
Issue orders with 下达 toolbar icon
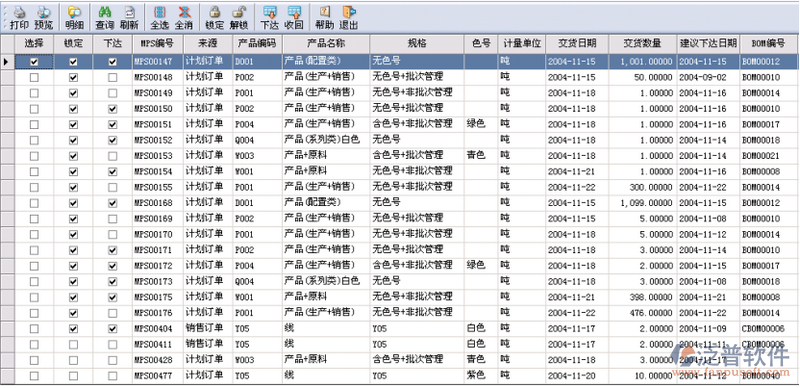[x=269, y=17]
